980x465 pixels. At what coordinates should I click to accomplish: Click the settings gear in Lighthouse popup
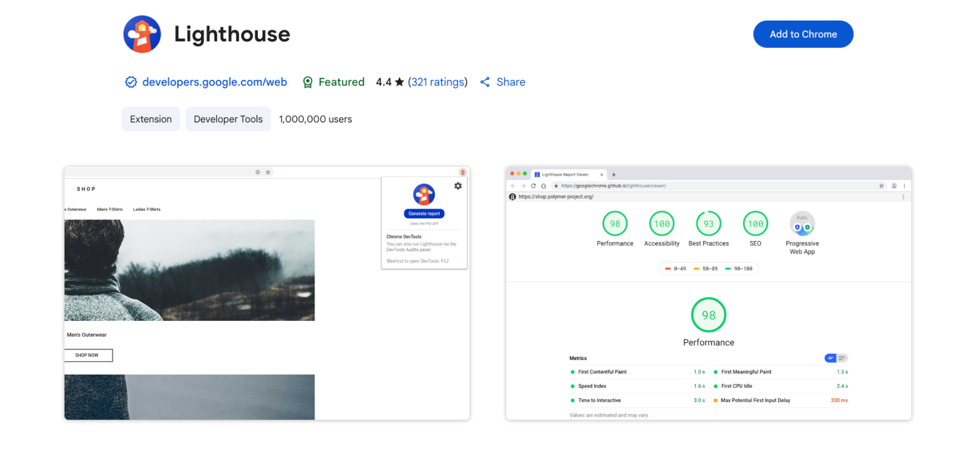tap(458, 186)
